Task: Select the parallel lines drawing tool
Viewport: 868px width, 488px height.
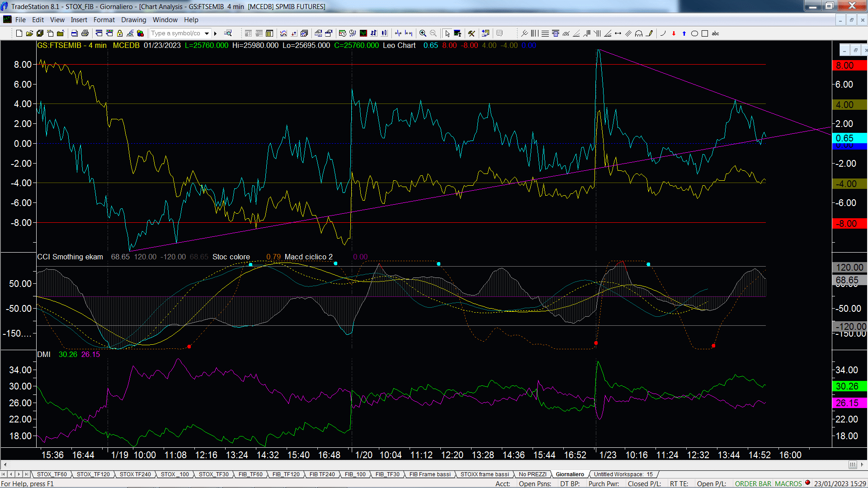Action: (x=628, y=33)
